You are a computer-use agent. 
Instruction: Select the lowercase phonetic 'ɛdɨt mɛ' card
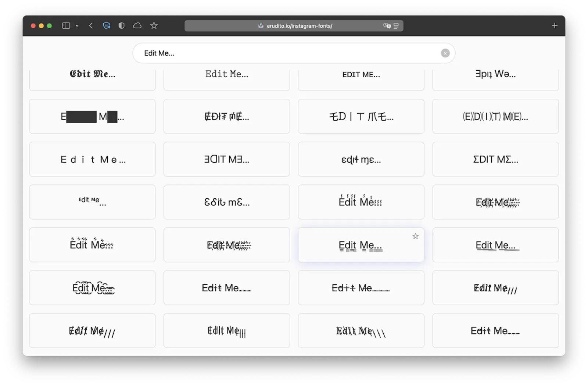pos(361,159)
